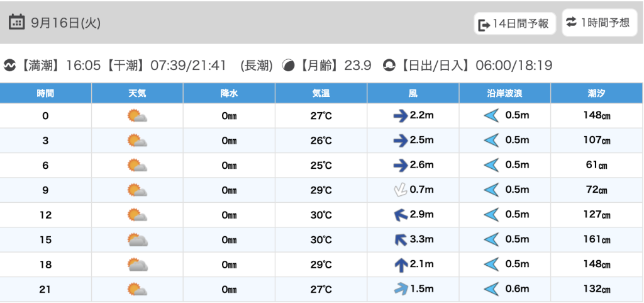
Task: Click the moon phase icon beside 月齢
Action: coord(289,65)
